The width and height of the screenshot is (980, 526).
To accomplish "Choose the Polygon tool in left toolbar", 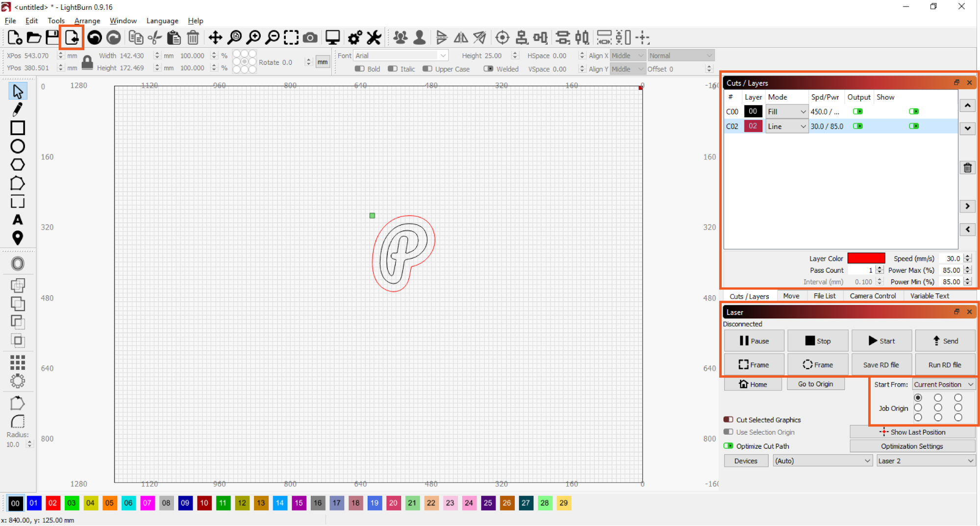I will point(18,165).
